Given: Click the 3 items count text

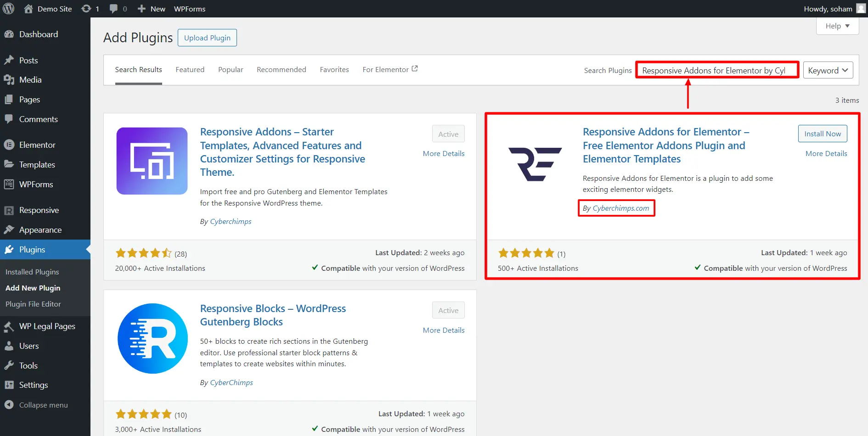Looking at the screenshot, I should tap(847, 101).
